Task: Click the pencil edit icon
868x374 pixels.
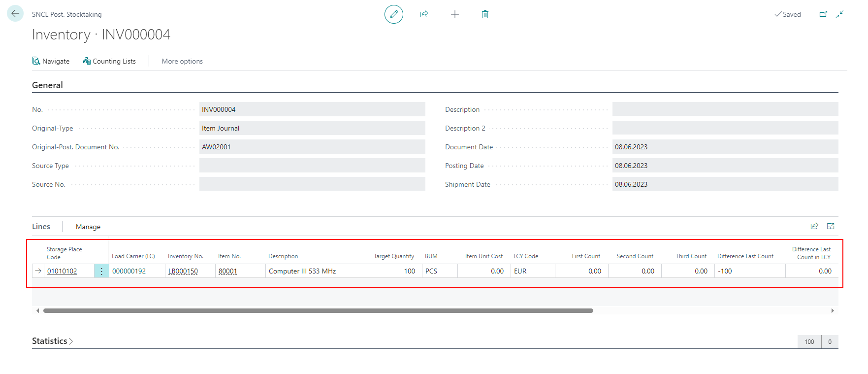Action: pos(393,14)
